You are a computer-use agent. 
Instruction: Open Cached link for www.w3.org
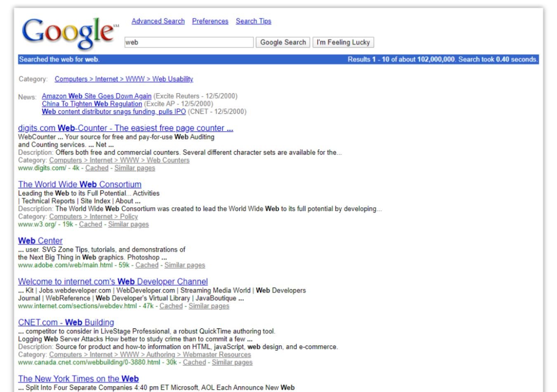pyautogui.click(x=90, y=224)
